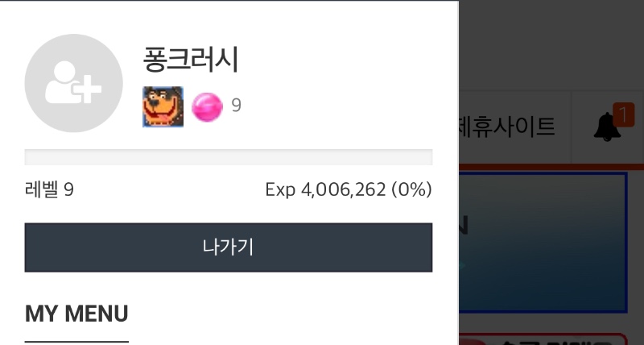Open the 제휴사이트 menu item

(507, 127)
